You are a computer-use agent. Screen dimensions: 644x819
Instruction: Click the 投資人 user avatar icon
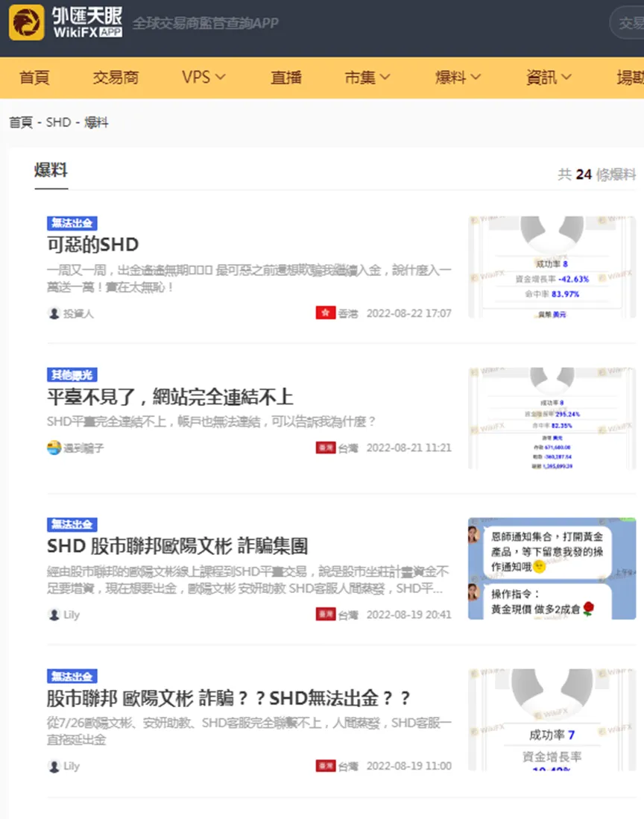tap(54, 313)
